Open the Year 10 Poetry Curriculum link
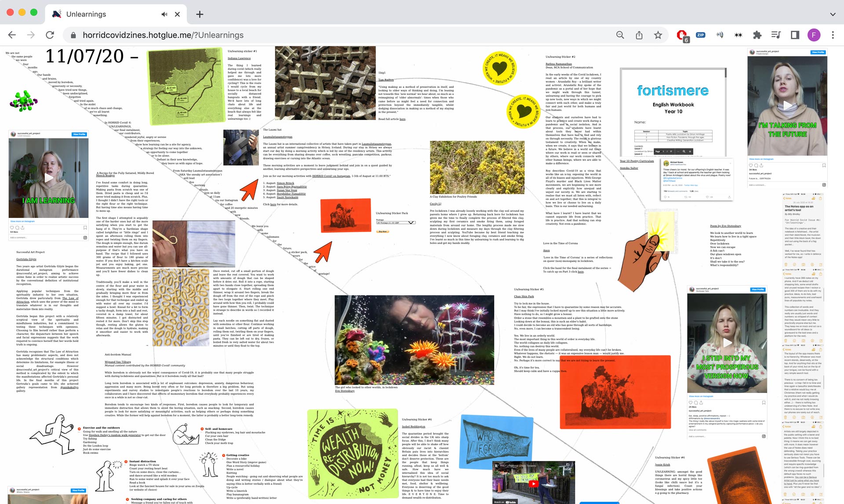This screenshot has height=504, width=844. [x=637, y=161]
